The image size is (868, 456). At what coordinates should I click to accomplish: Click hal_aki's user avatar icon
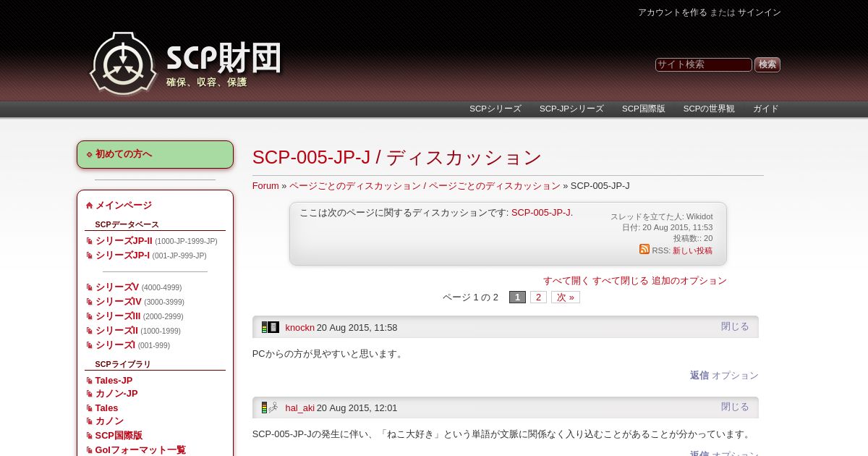point(273,408)
